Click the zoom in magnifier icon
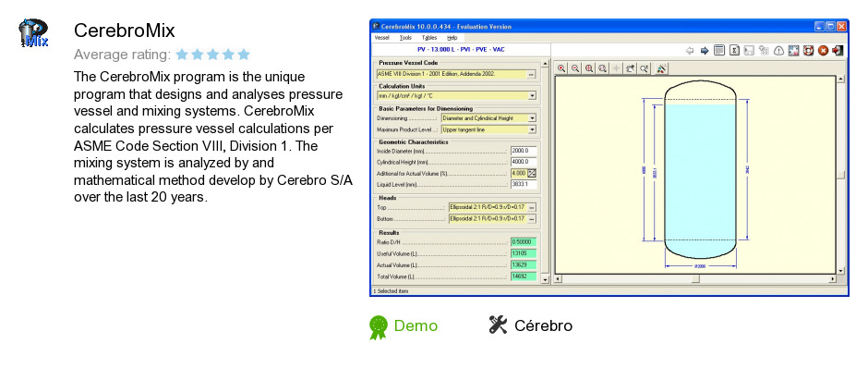The image size is (868, 368). [561, 68]
